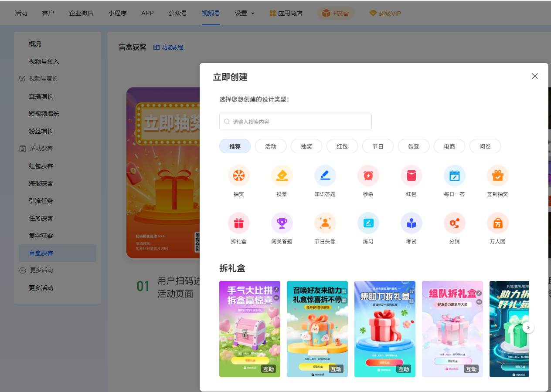Choose the 万人团 group buy icon

497,223
